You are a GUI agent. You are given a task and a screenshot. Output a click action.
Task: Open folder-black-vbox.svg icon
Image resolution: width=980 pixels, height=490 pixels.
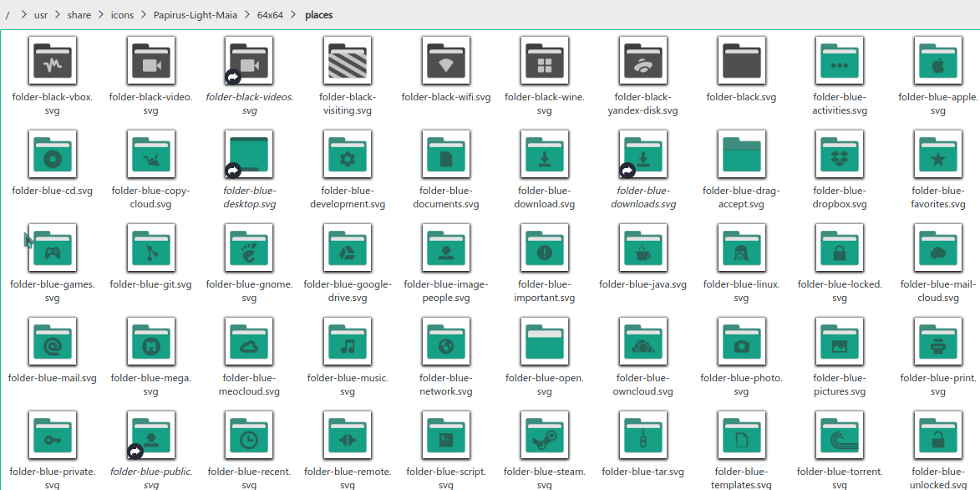(52, 60)
